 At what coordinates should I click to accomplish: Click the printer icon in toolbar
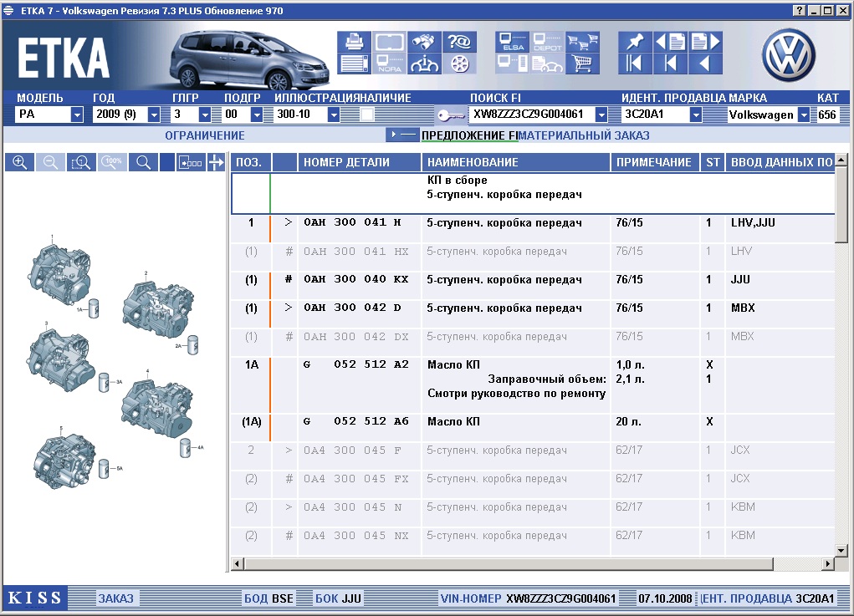[354, 42]
